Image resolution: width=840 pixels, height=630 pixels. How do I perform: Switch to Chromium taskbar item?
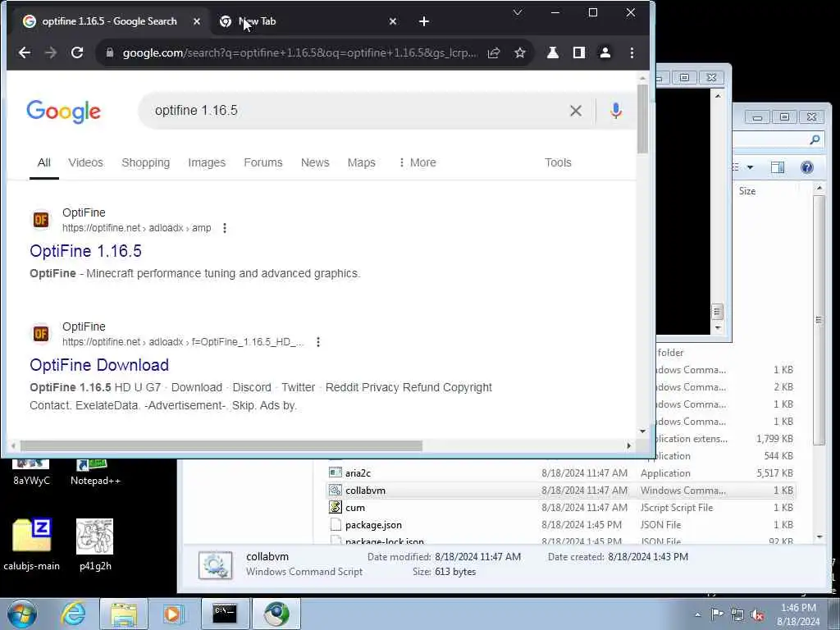(x=276, y=614)
